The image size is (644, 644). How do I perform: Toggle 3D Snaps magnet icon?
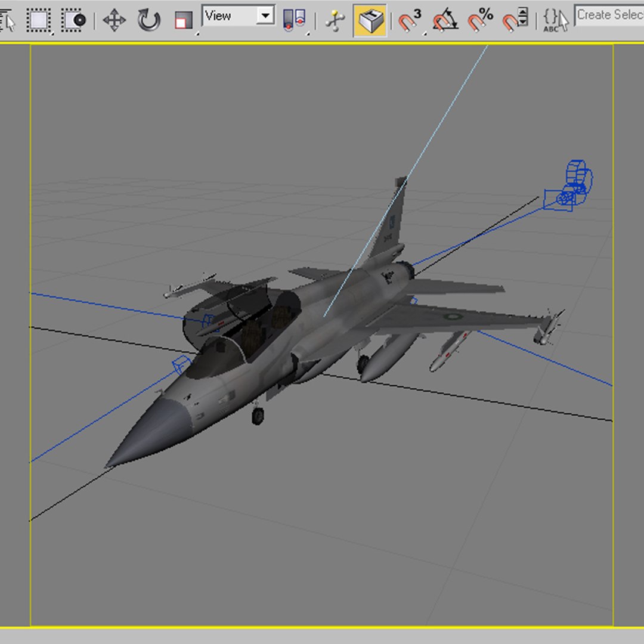(410, 20)
